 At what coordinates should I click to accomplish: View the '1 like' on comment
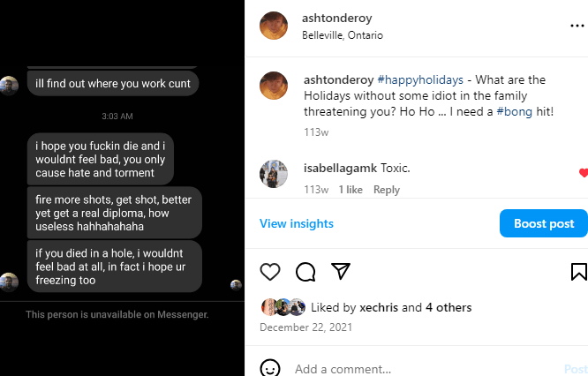350,190
